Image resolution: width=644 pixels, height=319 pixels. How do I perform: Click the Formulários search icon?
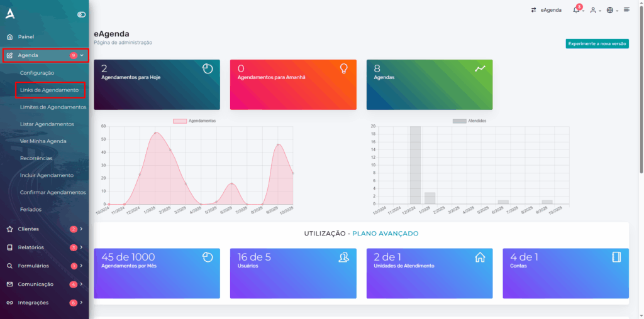tap(9, 266)
